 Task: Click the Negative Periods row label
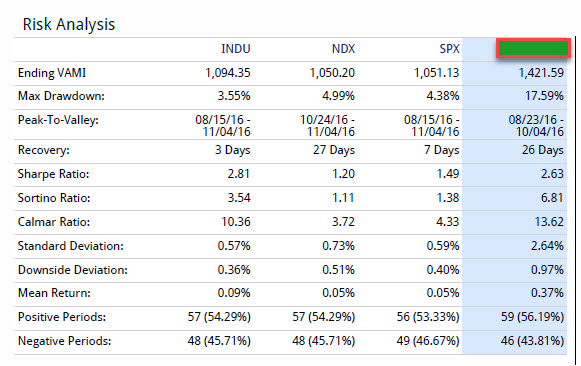point(64,341)
